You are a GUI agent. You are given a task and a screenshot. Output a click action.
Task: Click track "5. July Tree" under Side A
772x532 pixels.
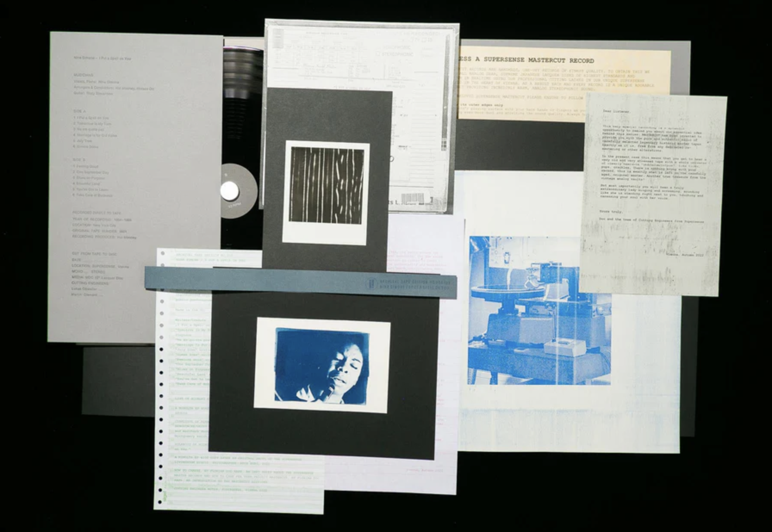coord(83,141)
